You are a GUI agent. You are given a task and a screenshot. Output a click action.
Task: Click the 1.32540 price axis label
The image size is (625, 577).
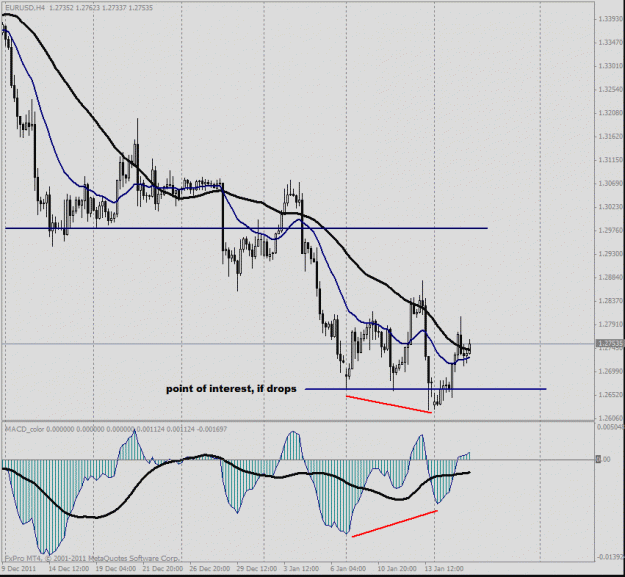(611, 89)
